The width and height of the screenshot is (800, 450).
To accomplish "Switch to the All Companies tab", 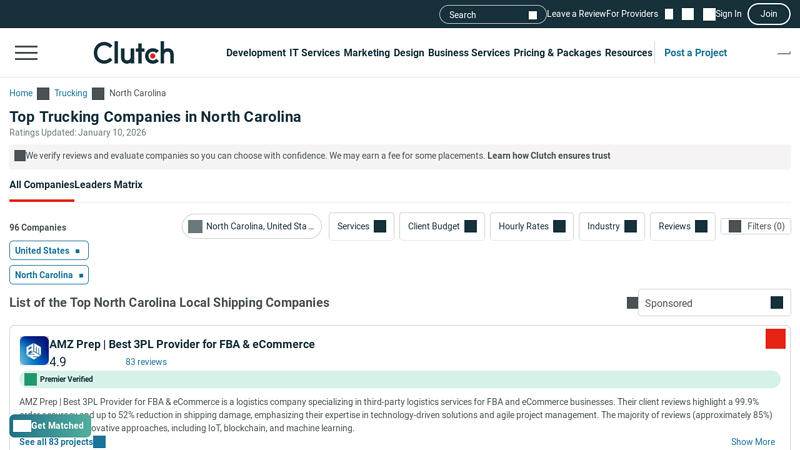I will tap(42, 185).
